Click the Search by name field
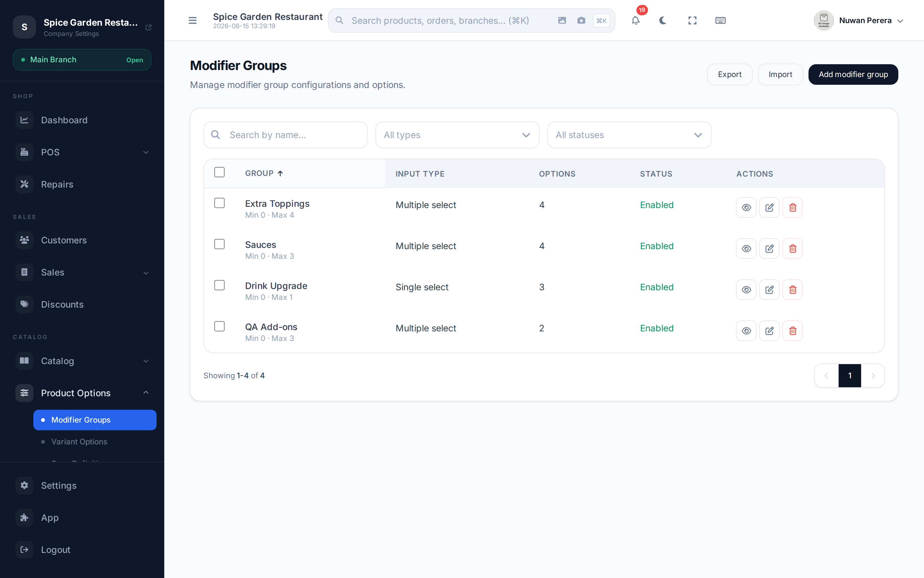Image resolution: width=924 pixels, height=578 pixels. [x=285, y=135]
